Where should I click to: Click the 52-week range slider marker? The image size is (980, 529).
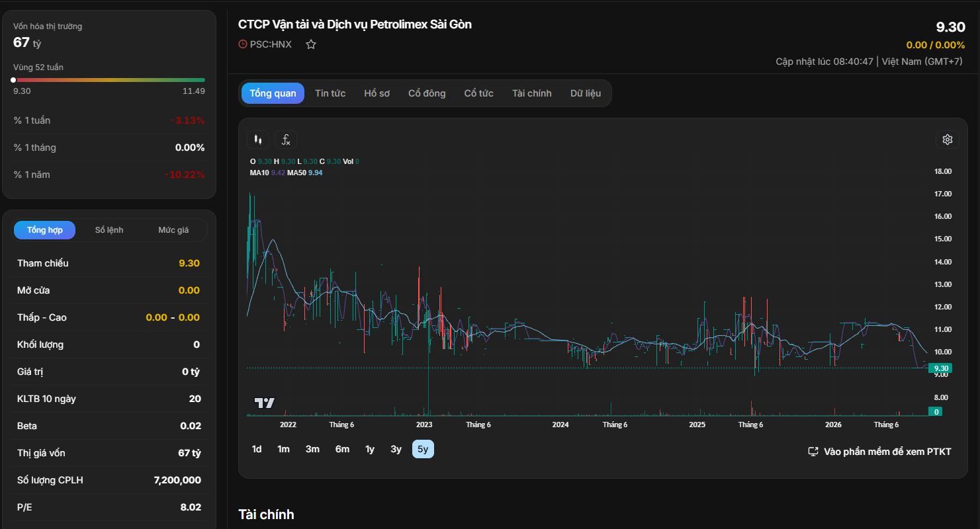(x=13, y=80)
